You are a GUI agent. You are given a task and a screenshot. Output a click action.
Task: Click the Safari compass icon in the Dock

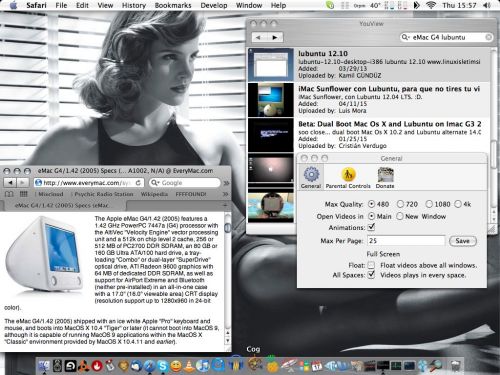click(x=149, y=366)
